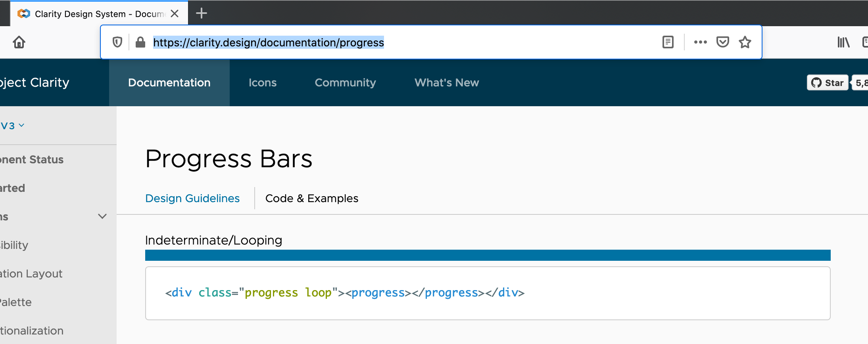This screenshot has width=868, height=344.
Task: Open the What's New nav tab
Action: 447,82
